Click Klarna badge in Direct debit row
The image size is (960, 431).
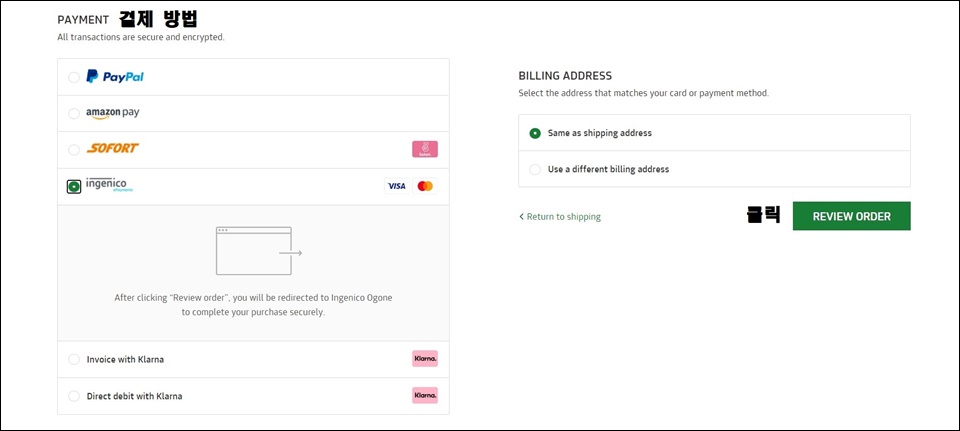point(425,395)
